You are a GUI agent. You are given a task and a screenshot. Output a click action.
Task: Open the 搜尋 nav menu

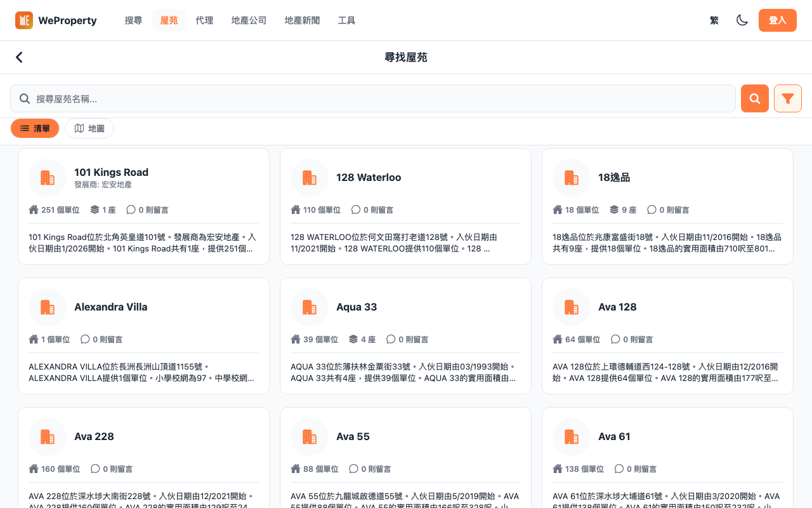(133, 20)
